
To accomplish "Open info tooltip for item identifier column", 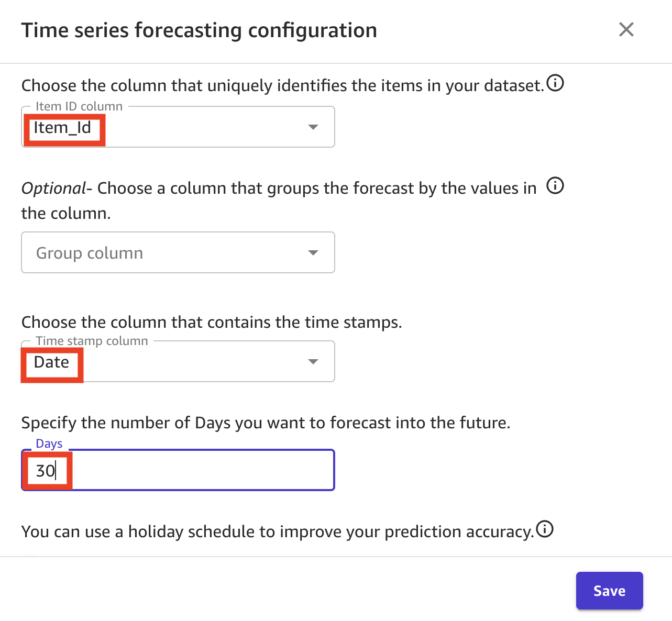I will click(x=555, y=83).
